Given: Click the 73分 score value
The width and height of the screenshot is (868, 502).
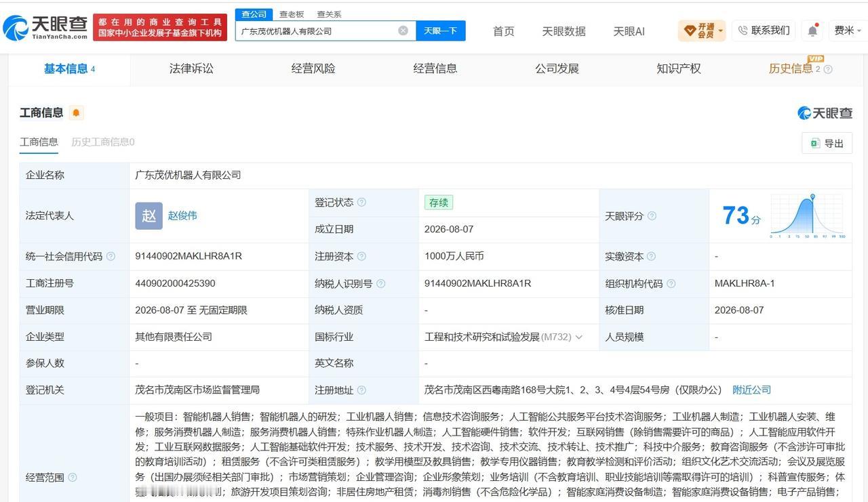Looking at the screenshot, I should tap(741, 216).
